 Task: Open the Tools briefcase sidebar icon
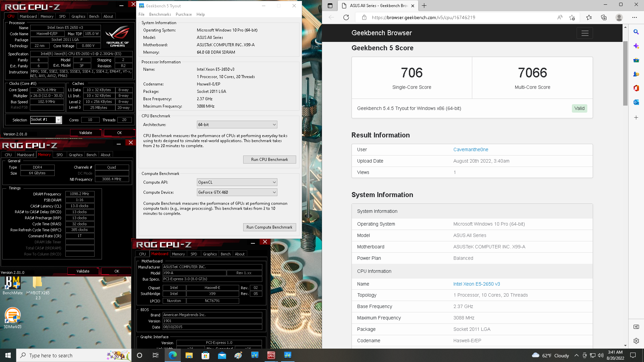click(636, 60)
